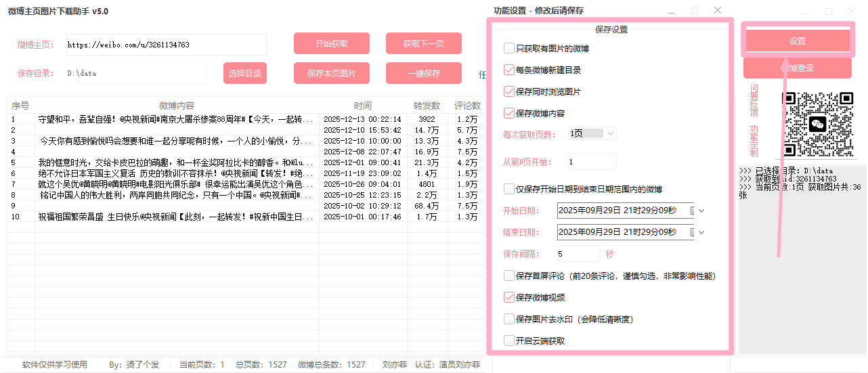
Task: Select row 10 post 祝福祖国繁荣昌盛
Action: (177, 217)
